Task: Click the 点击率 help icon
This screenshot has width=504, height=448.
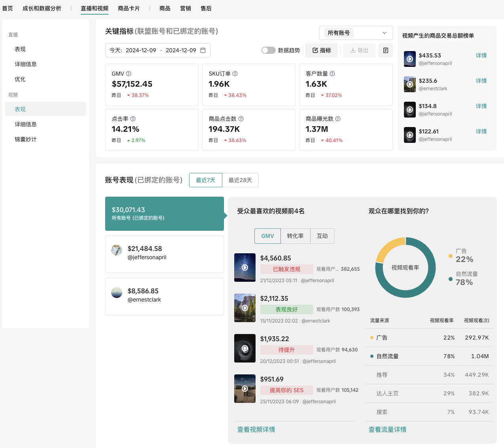Action: (133, 119)
